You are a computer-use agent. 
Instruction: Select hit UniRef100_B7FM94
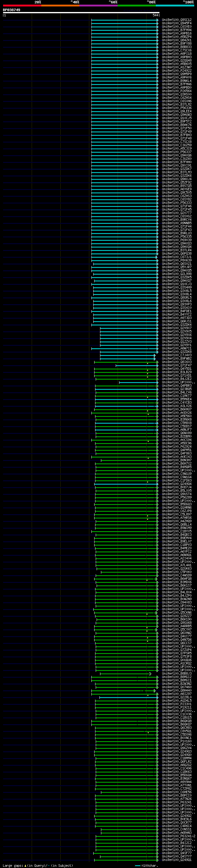(x=176, y=30)
